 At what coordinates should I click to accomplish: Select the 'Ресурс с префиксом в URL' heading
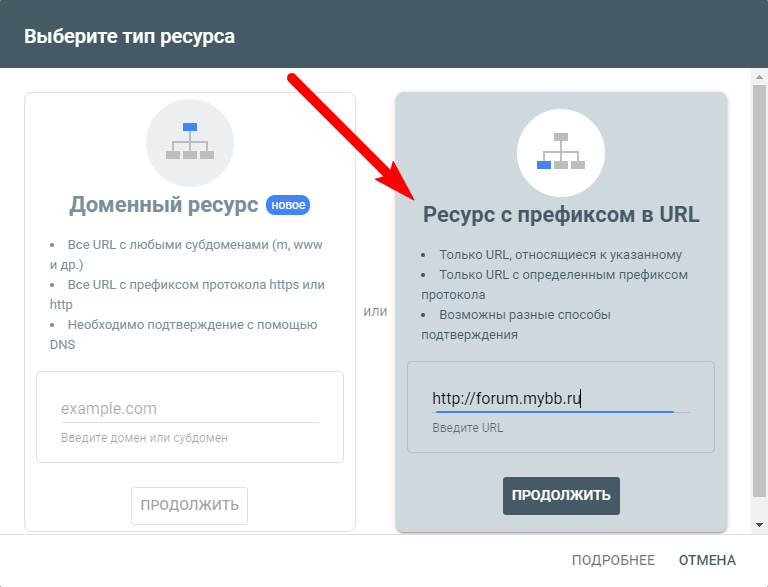click(x=561, y=215)
